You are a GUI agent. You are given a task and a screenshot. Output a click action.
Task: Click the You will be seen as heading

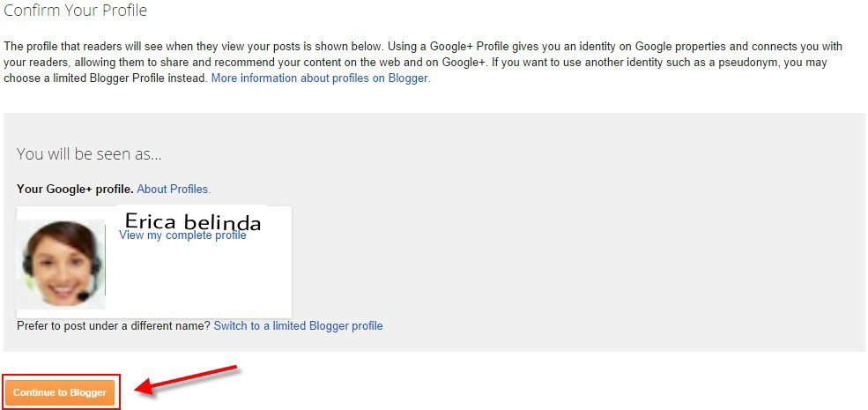click(x=89, y=153)
